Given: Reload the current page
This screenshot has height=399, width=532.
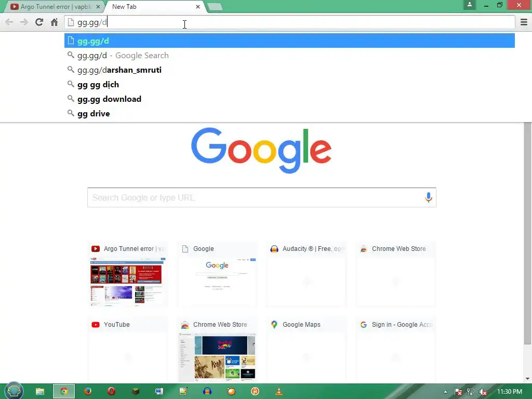Looking at the screenshot, I should click(x=39, y=22).
